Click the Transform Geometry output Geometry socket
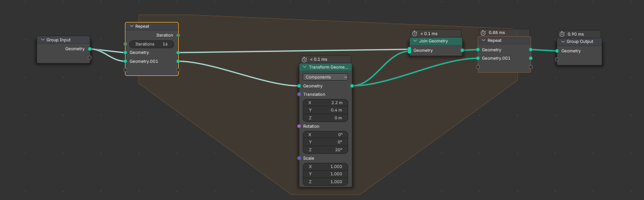 point(352,86)
